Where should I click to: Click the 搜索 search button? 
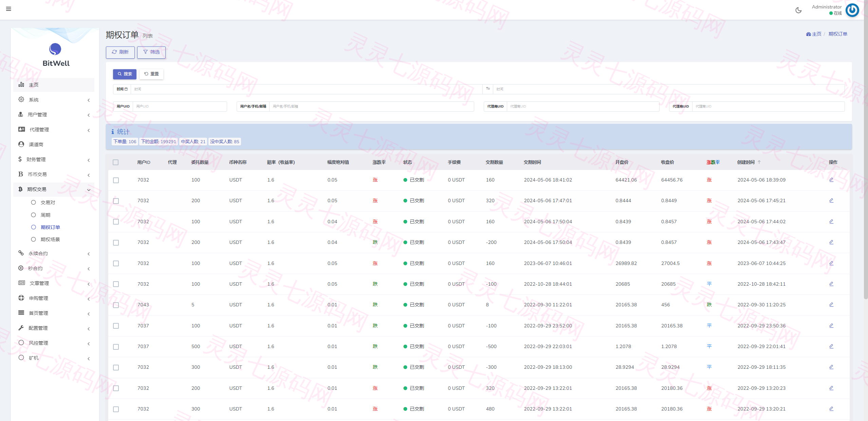tap(125, 74)
